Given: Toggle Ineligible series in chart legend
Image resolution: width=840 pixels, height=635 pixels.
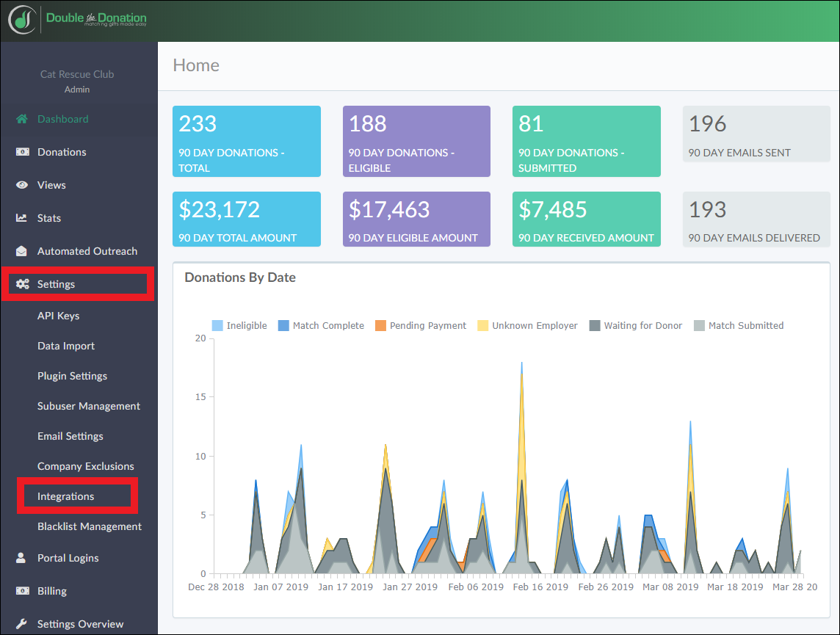Looking at the screenshot, I should 239,325.
